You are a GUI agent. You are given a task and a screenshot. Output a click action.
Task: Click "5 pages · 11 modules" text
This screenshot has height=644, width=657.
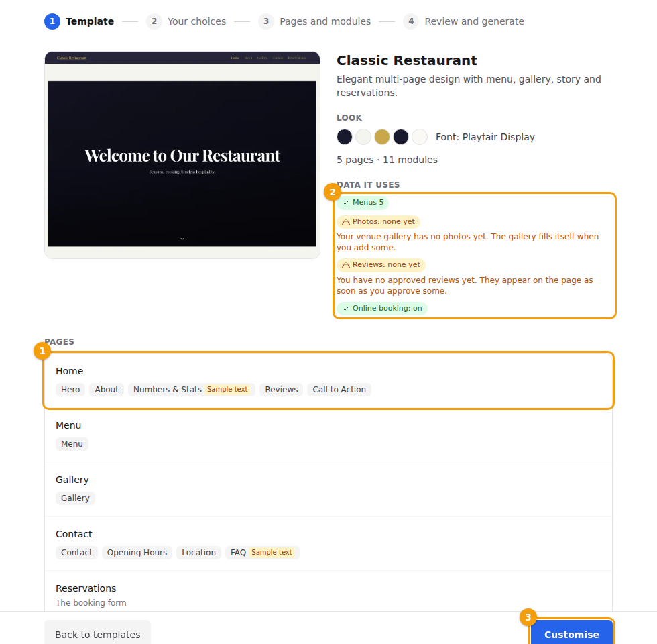click(x=387, y=160)
